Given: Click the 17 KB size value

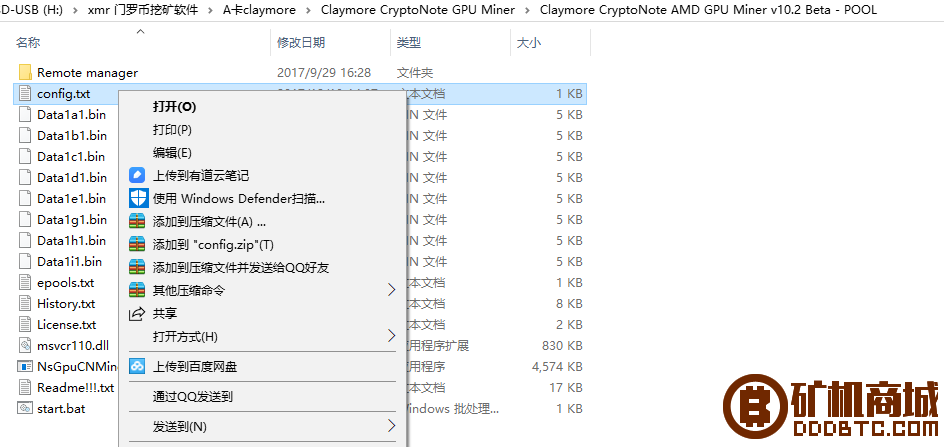Looking at the screenshot, I should [566, 387].
